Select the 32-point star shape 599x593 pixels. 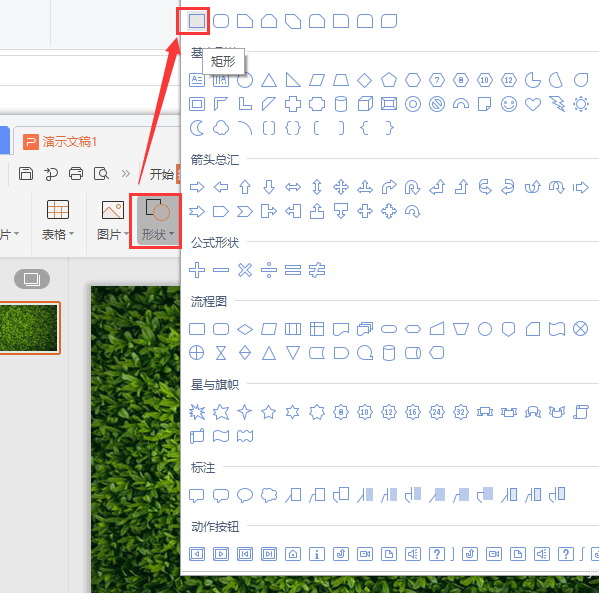(x=461, y=412)
